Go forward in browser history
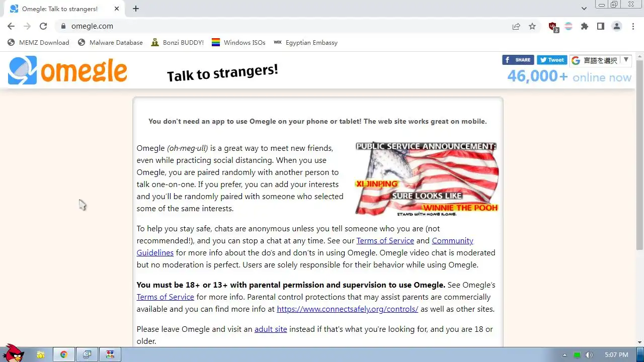 click(x=27, y=26)
